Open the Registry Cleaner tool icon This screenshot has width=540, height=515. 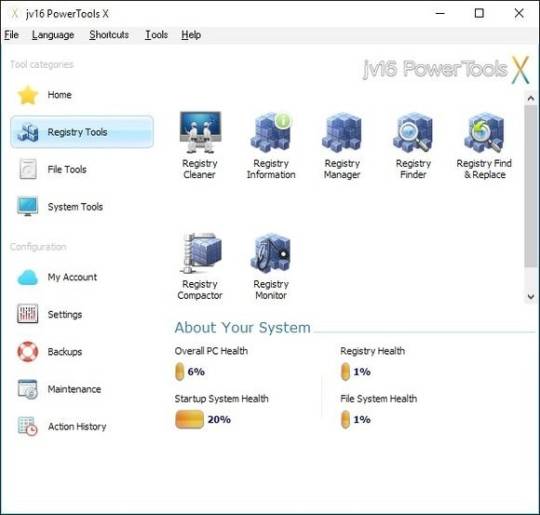click(x=200, y=132)
